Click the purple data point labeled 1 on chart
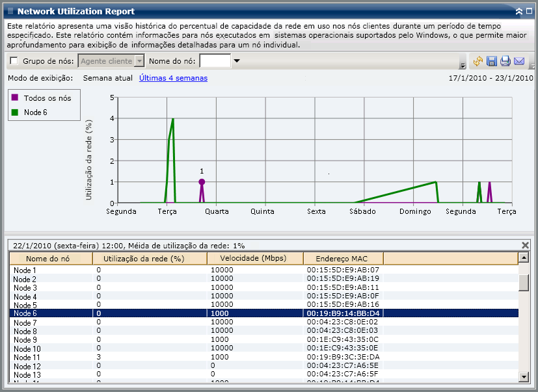Screen dimensions: 538x392 click(x=202, y=182)
